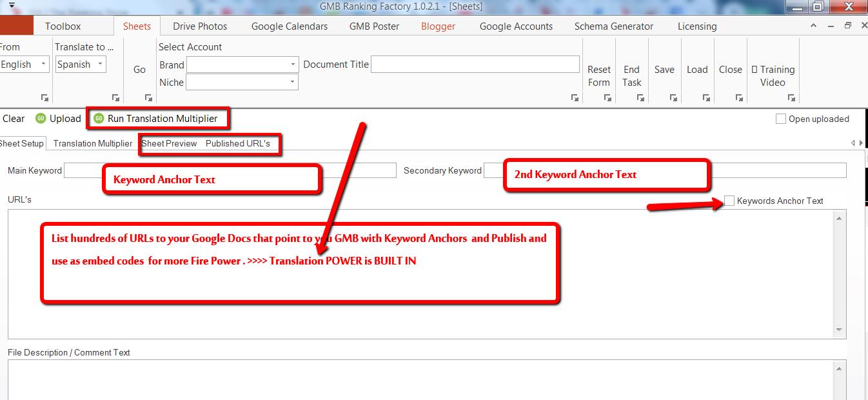Tick the Open uploaded checkbox
This screenshot has height=400, width=868.
(x=781, y=119)
